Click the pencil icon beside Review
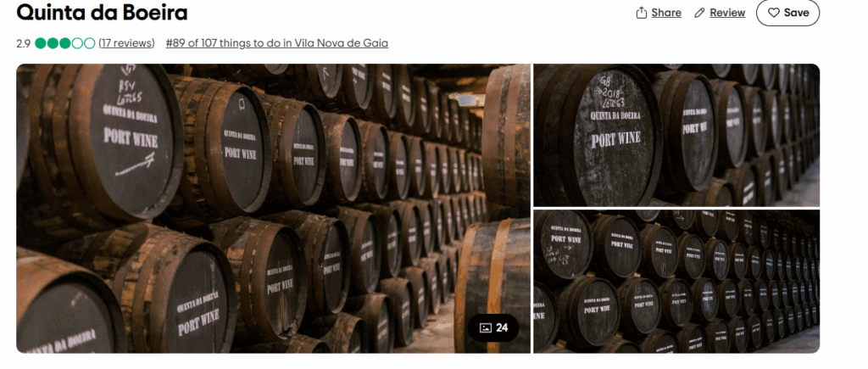 (699, 13)
